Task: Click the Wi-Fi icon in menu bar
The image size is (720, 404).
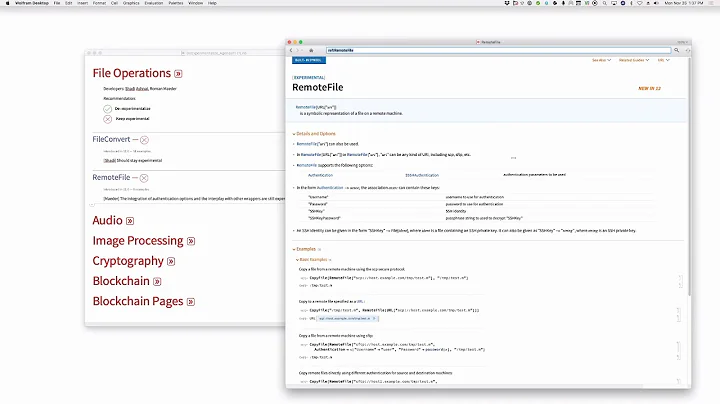Action: click(639, 3)
